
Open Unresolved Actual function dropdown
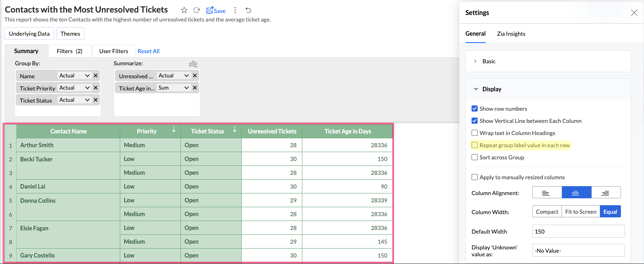point(174,75)
